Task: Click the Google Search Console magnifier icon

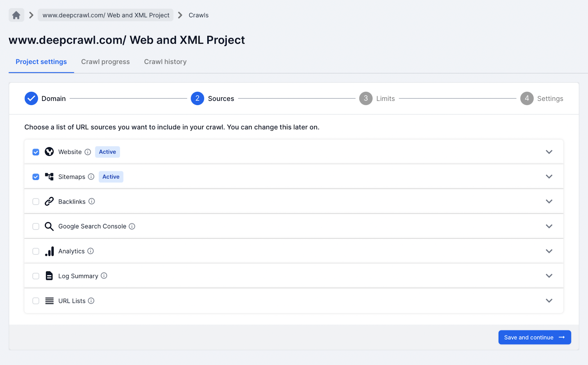Action: [49, 226]
